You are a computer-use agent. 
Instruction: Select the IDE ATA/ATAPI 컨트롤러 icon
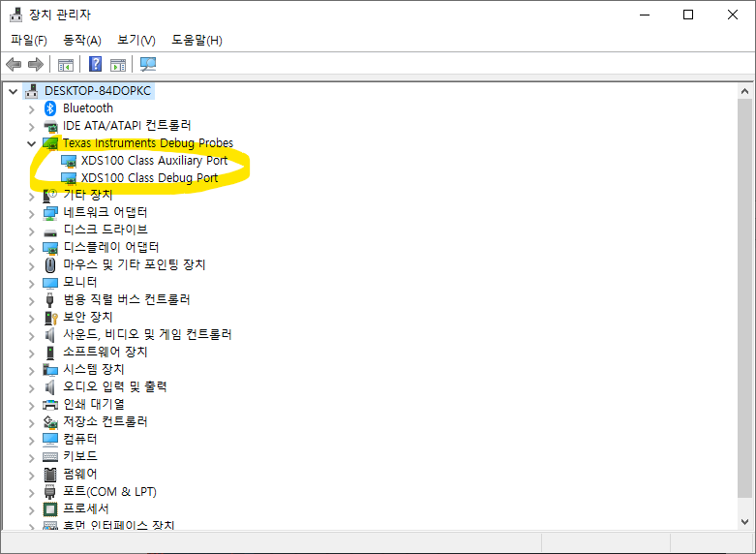pyautogui.click(x=50, y=126)
